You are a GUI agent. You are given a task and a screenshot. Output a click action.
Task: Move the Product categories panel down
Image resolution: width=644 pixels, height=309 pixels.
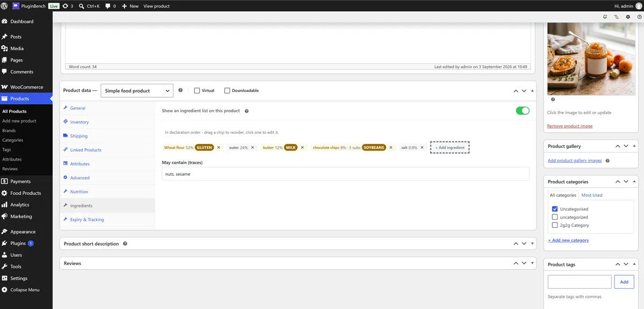626,182
